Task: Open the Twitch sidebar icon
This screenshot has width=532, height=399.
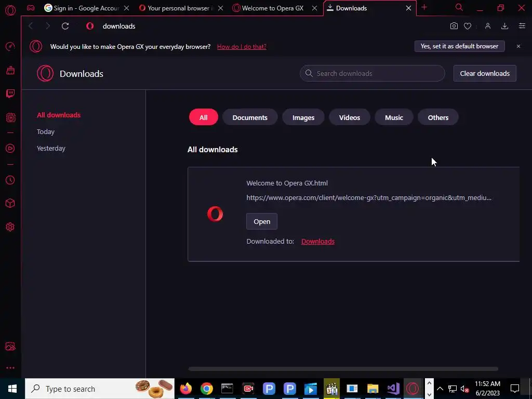Action: pyautogui.click(x=10, y=94)
